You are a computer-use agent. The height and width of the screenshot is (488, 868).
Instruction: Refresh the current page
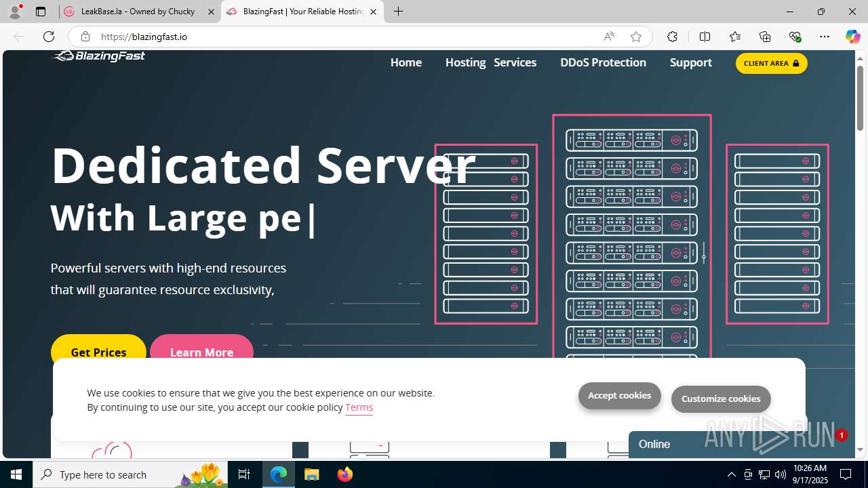[x=49, y=37]
